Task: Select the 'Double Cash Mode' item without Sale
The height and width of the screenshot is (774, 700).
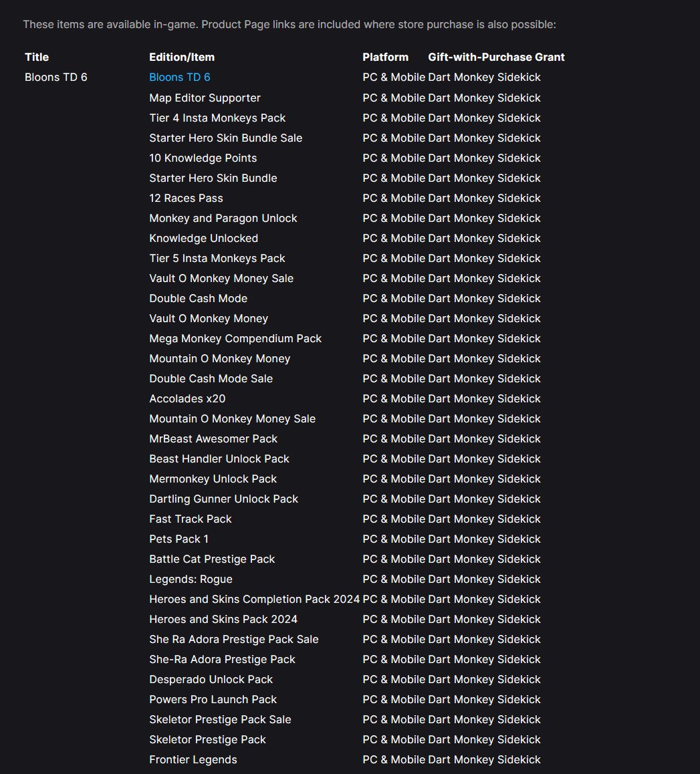Action: [x=198, y=299]
